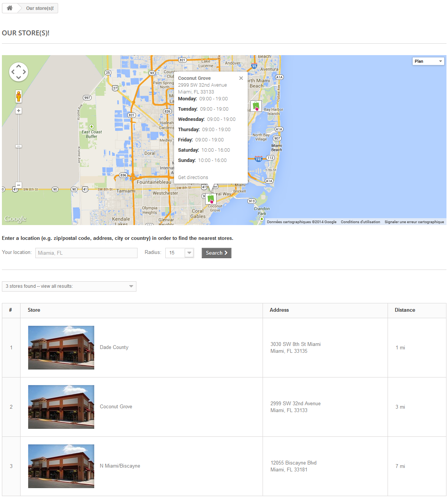Select Dade County store name
The height and width of the screenshot is (498, 448).
(114, 347)
